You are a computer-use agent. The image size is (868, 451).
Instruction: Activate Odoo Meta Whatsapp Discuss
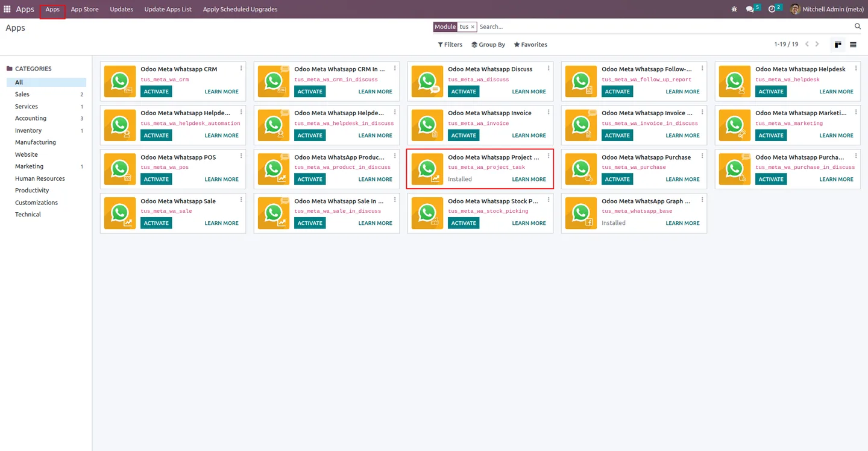tap(464, 92)
